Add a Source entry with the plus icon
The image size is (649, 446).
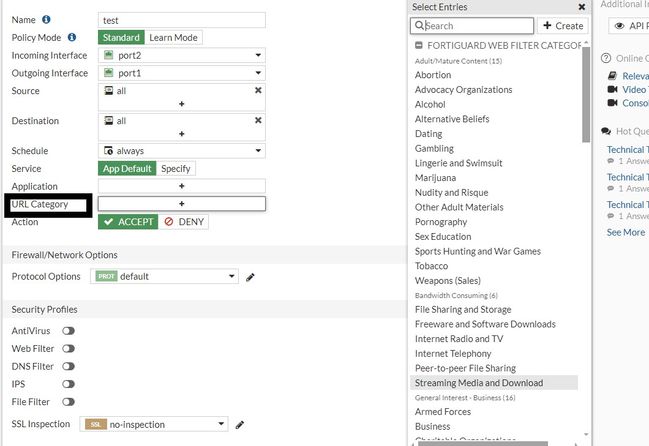pos(181,103)
